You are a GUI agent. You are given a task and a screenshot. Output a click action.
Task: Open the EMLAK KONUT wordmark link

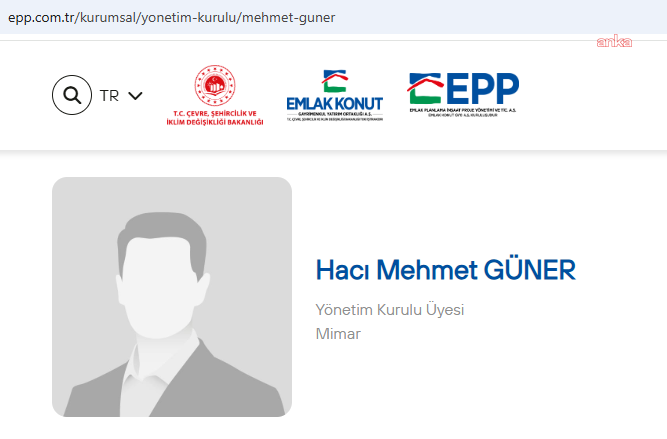[x=335, y=104]
